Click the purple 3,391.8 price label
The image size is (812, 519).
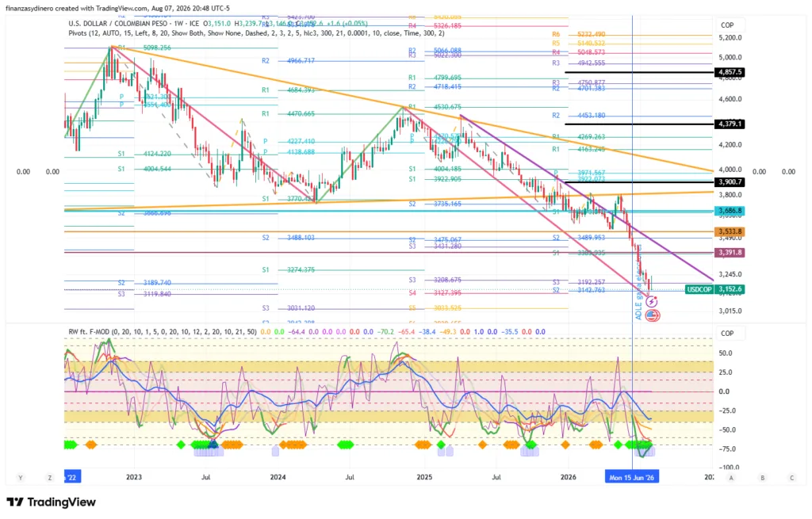(x=730, y=253)
